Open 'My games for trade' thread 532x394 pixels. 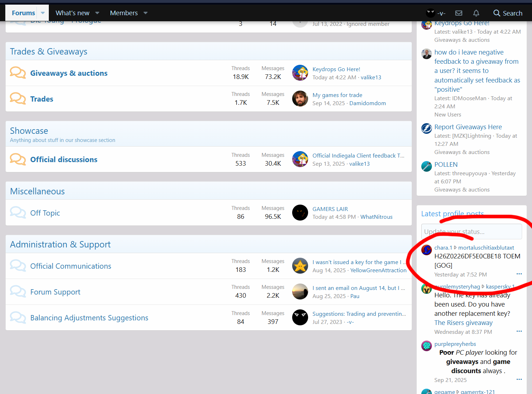tap(337, 95)
